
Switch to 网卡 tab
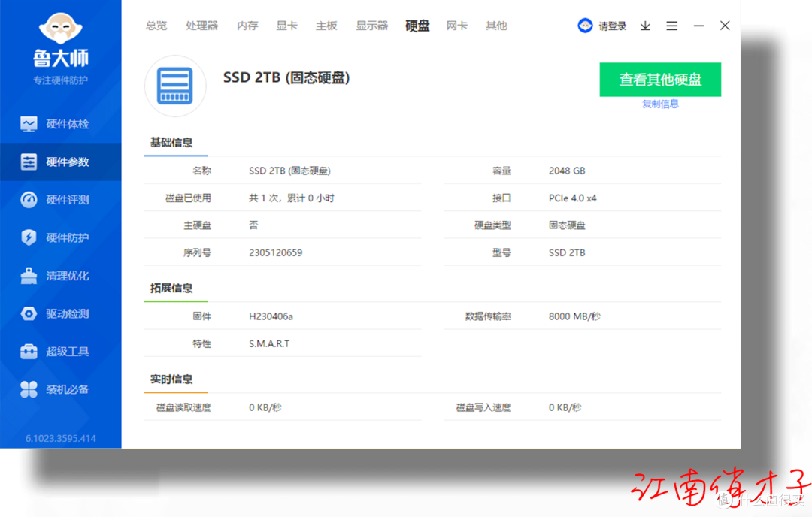457,26
